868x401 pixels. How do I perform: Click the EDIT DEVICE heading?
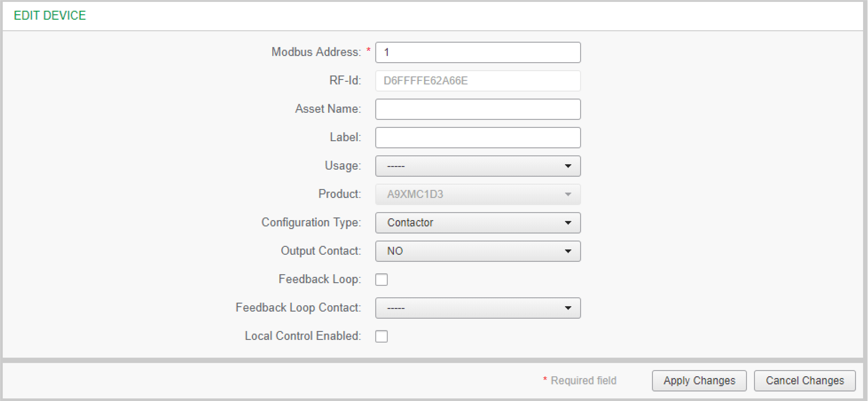(x=50, y=16)
